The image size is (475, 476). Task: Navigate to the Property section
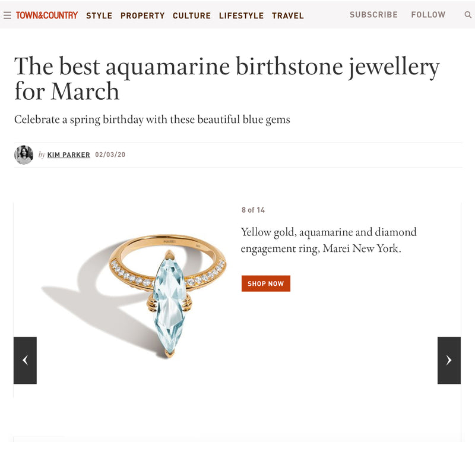click(142, 15)
